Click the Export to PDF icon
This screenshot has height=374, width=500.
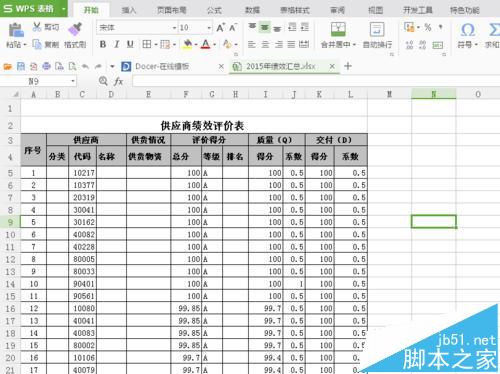[x=34, y=67]
